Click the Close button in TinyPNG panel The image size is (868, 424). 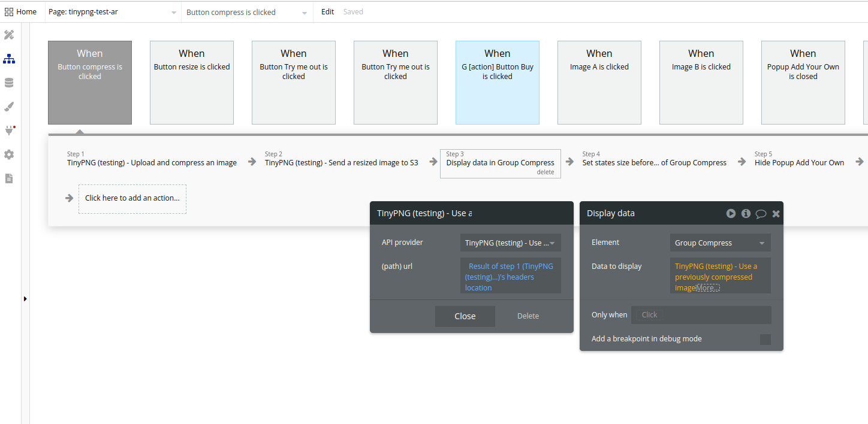pyautogui.click(x=465, y=316)
